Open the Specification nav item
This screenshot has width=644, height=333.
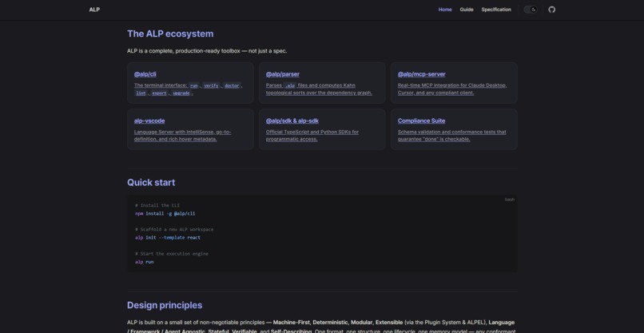coord(496,10)
